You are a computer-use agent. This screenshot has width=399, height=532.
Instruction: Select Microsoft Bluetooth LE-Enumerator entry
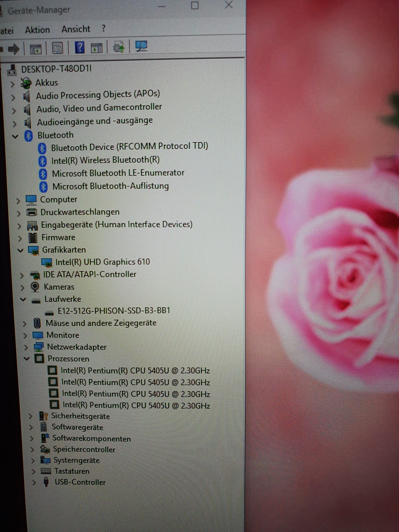pyautogui.click(x=118, y=173)
